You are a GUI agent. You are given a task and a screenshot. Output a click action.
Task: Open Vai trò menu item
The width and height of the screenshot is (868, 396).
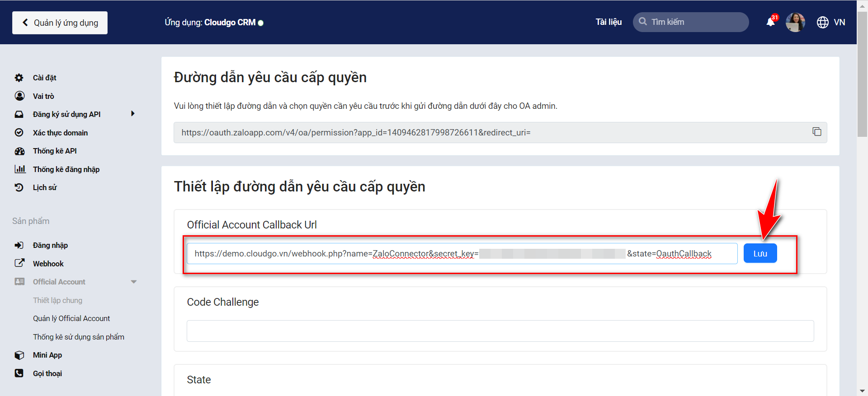coord(43,96)
